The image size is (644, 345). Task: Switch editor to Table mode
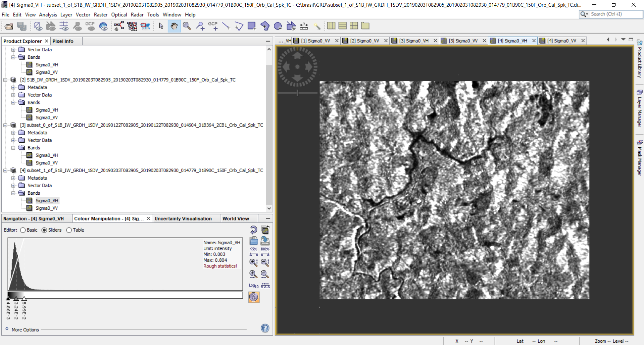point(69,230)
